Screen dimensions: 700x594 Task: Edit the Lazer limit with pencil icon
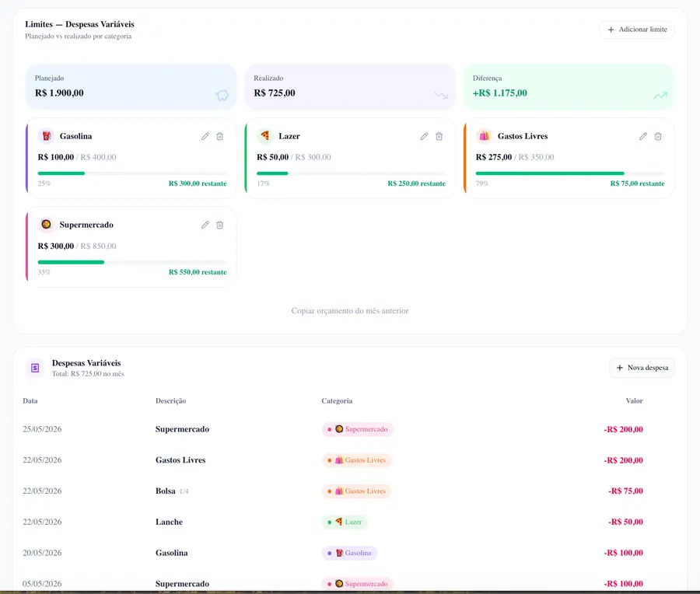pyautogui.click(x=424, y=136)
